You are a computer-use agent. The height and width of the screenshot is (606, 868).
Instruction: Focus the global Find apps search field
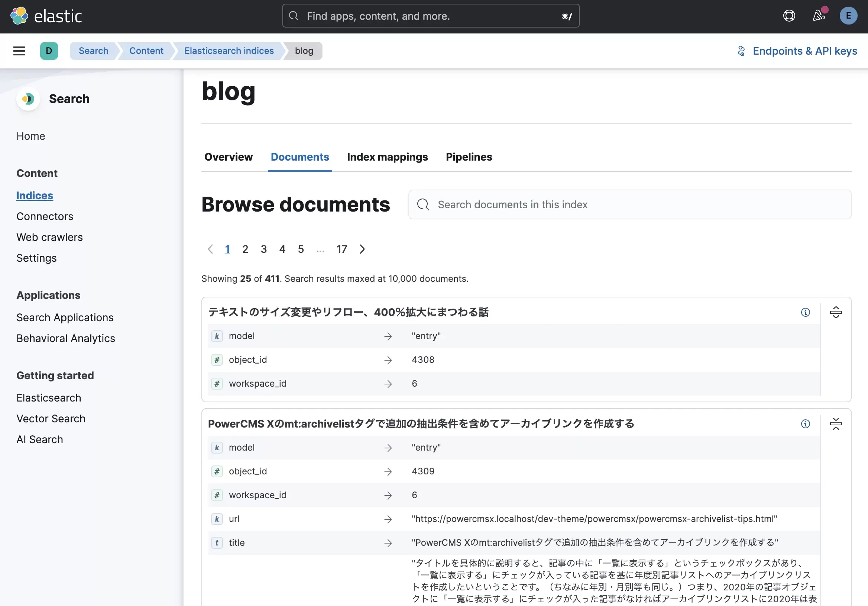click(431, 16)
